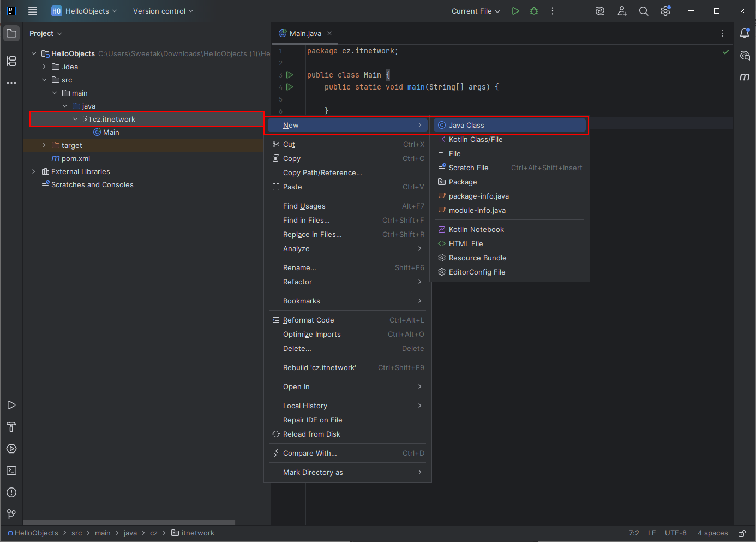Expand External Libraries node
The width and height of the screenshot is (756, 542).
pyautogui.click(x=34, y=171)
